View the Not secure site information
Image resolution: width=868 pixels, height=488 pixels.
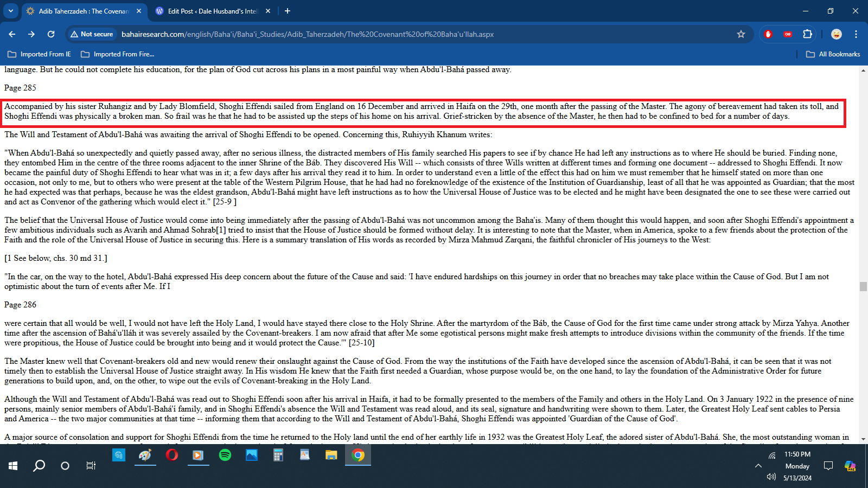(92, 34)
